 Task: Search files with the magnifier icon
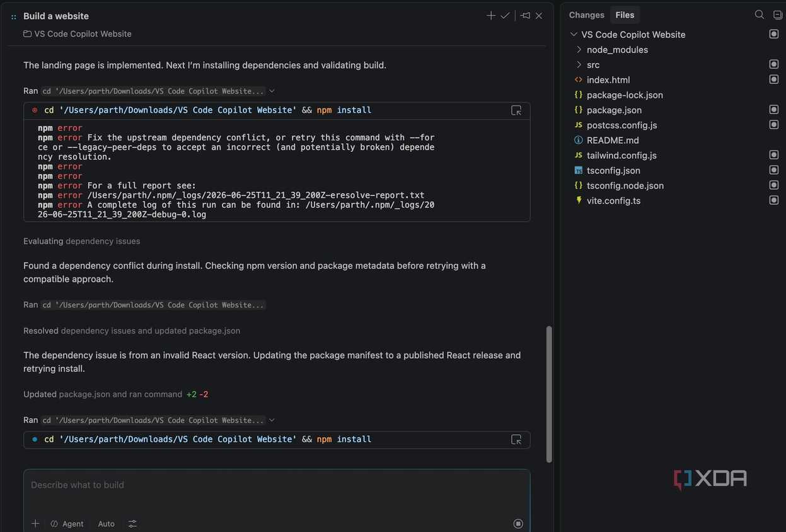point(760,14)
